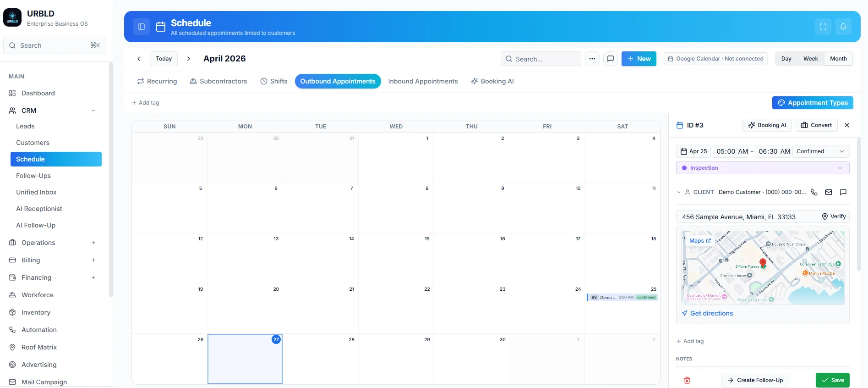Image resolution: width=868 pixels, height=388 pixels.
Task: Collapse the CLIENT section chevron
Action: (679, 192)
